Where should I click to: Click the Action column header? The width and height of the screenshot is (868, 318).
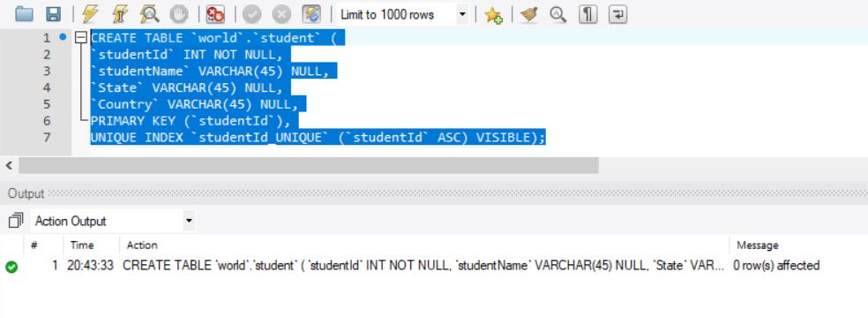142,245
